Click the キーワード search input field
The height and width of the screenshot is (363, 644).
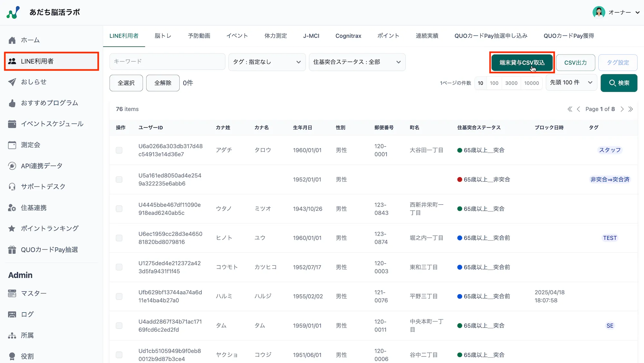coord(167,62)
